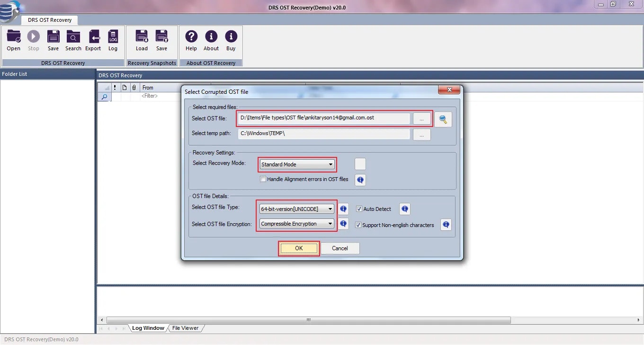The image size is (644, 345).
Task: Click the Select OST file path field
Action: 324,118
